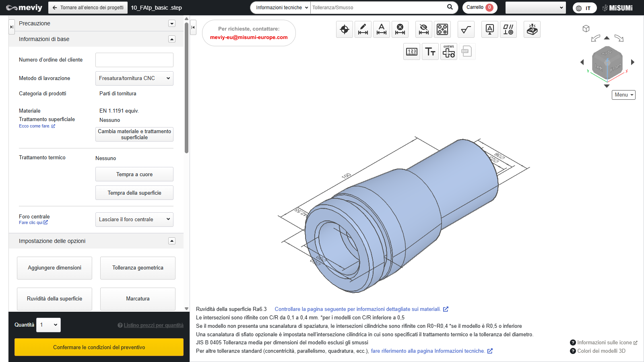Click the laser marking engraving icon
The image size is (644, 362).
point(532,29)
